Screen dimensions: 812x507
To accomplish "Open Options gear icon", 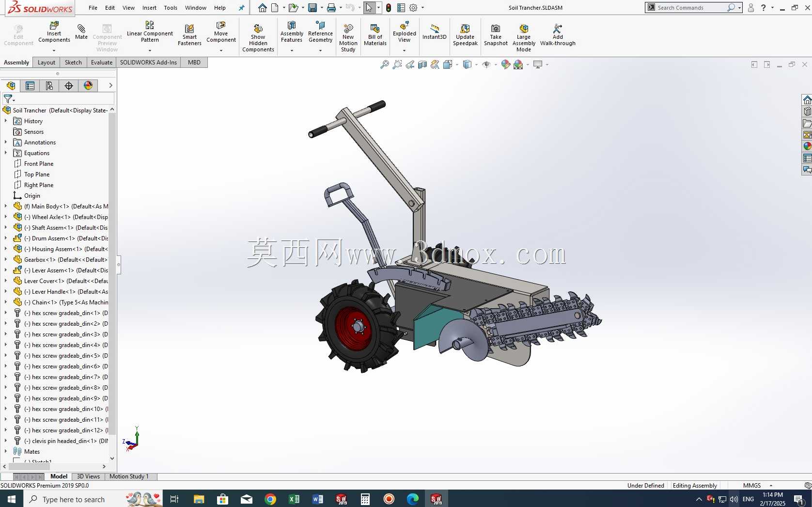I will (x=413, y=8).
